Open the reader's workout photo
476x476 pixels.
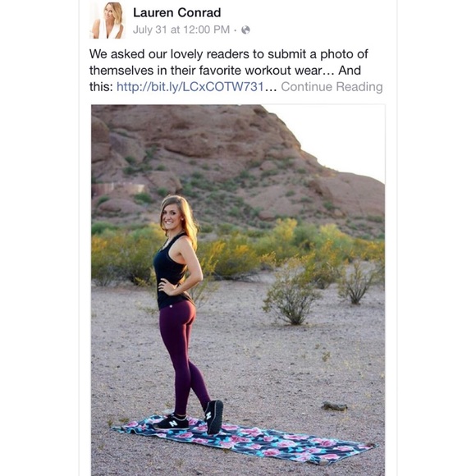[x=238, y=290]
